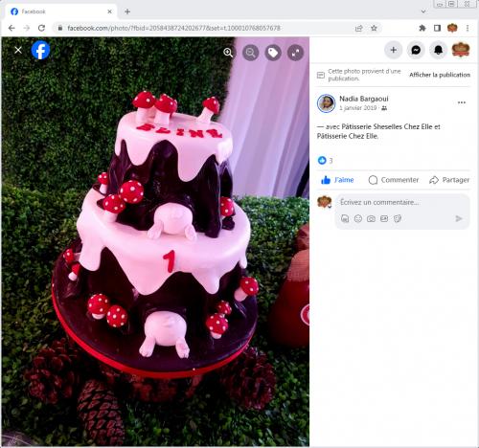Open Nadia Bargaoui's profile name link
Viewport: 479px width, 448px height.
[364, 99]
